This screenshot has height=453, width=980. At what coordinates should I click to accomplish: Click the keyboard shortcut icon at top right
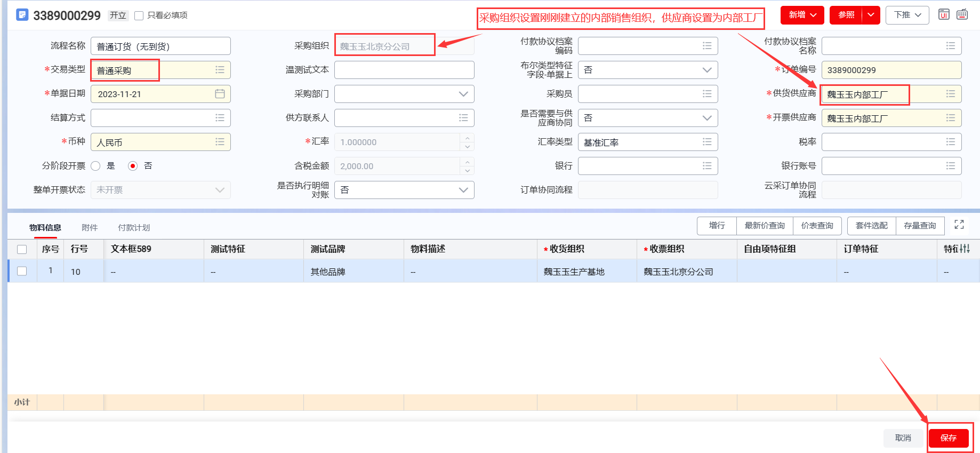962,15
